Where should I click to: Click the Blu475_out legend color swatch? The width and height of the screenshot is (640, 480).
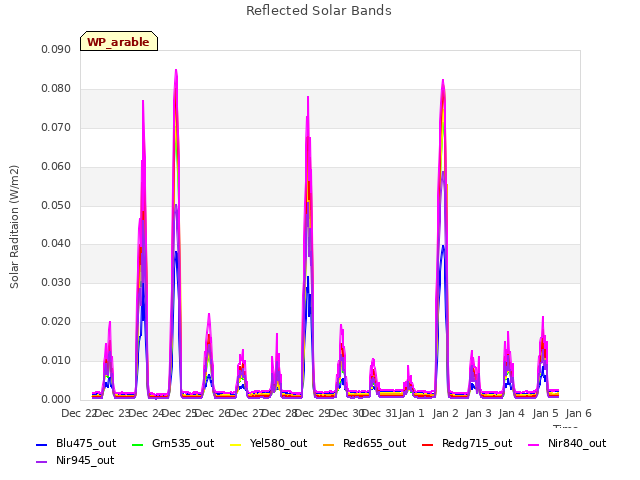[42, 444]
